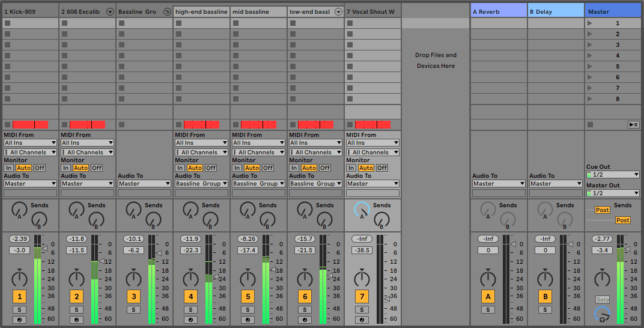Open All Channels dropdown on 606 Excalib track
Viewport: 644px width, 328px height.
click(88, 153)
